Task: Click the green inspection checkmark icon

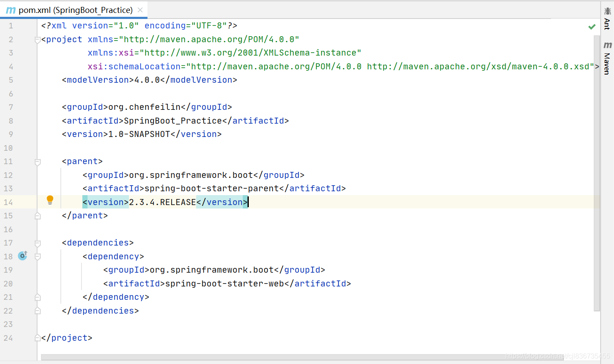Action: 592,27
